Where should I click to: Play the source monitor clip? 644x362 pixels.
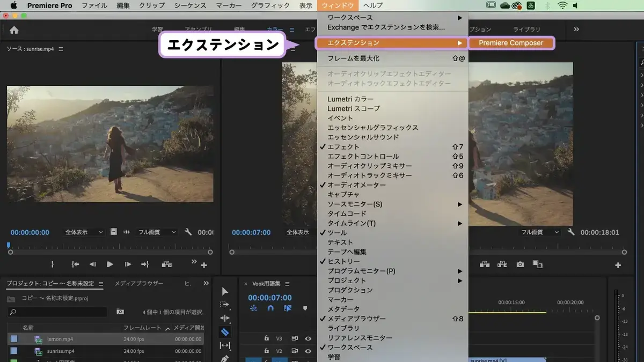coord(110,264)
